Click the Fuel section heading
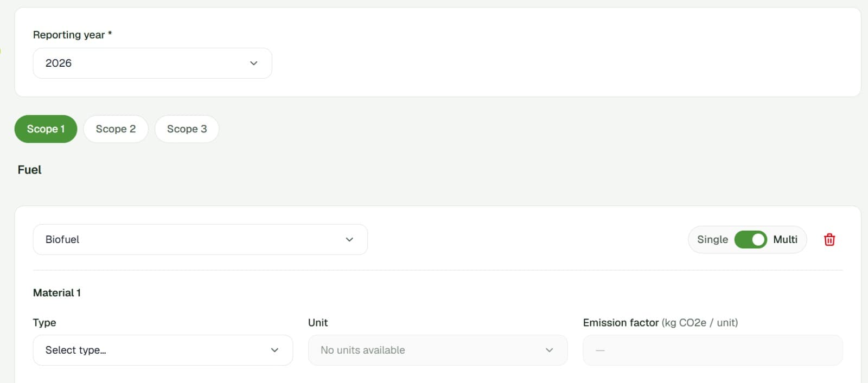This screenshot has height=383, width=868. point(29,170)
